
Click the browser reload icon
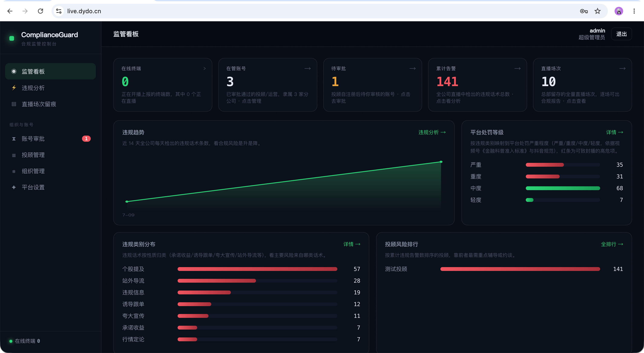[40, 11]
